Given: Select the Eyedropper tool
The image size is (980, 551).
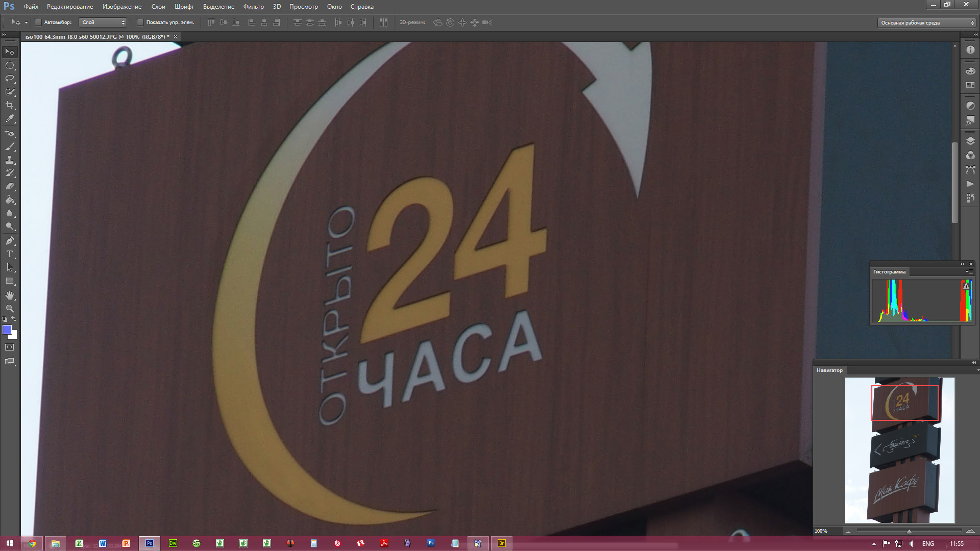Looking at the screenshot, I should 10,118.
